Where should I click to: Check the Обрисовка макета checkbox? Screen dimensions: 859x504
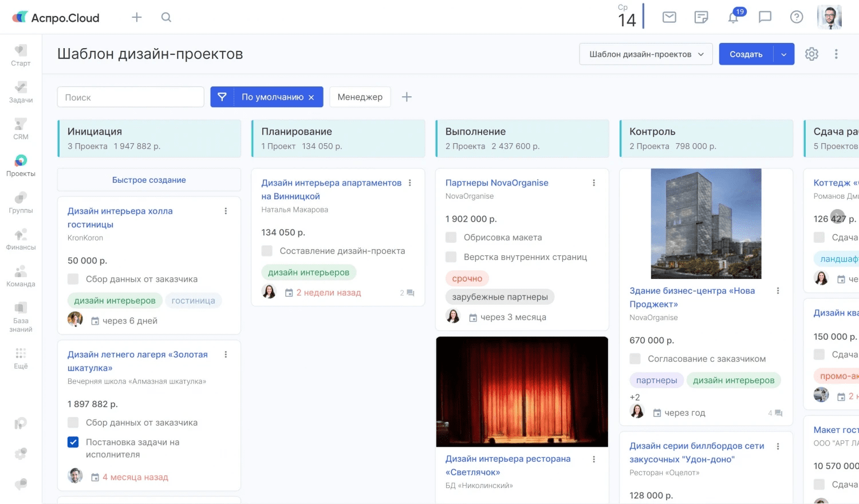click(x=451, y=237)
